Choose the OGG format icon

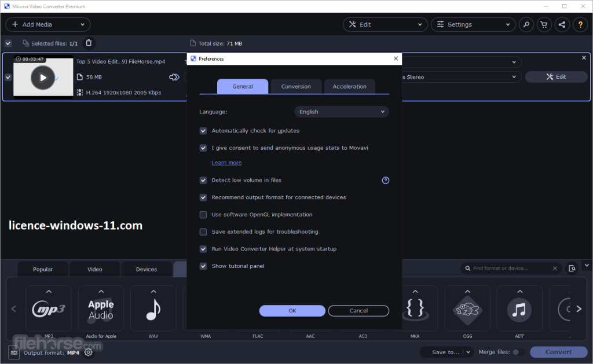coord(467,308)
